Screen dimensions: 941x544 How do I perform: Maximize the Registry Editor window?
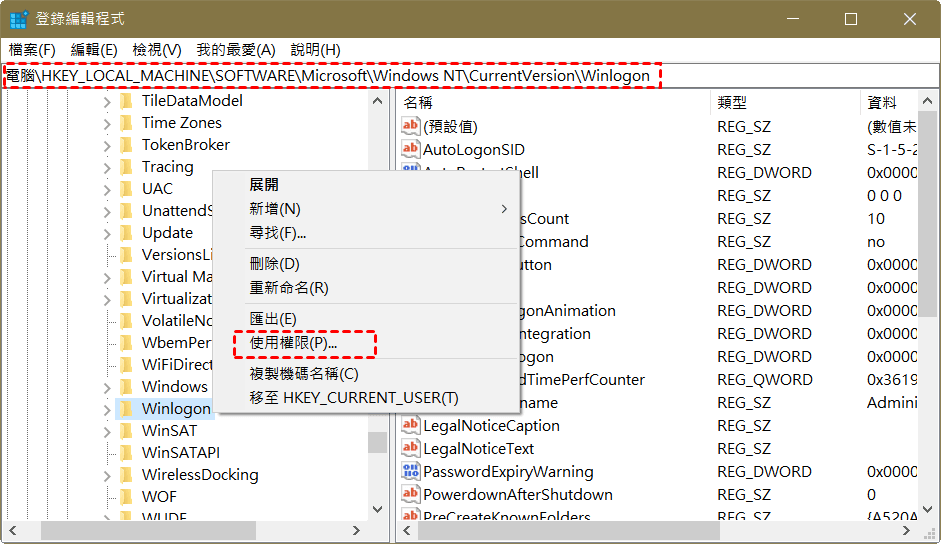(x=851, y=19)
